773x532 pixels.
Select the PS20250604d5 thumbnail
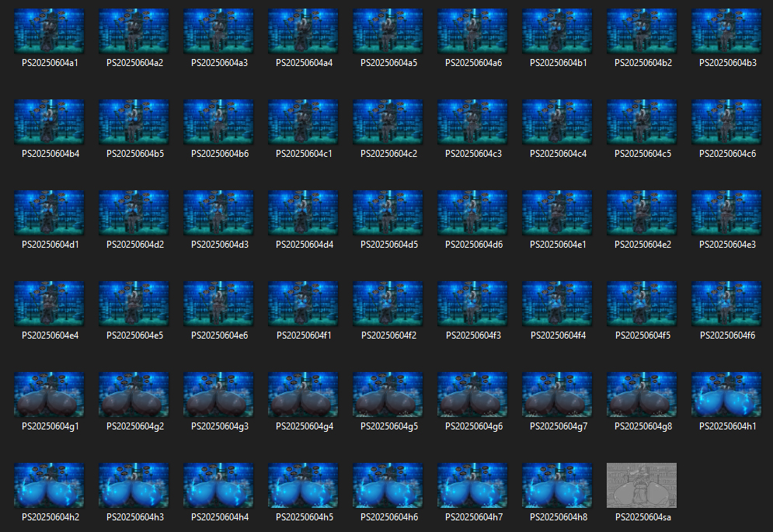388,213
